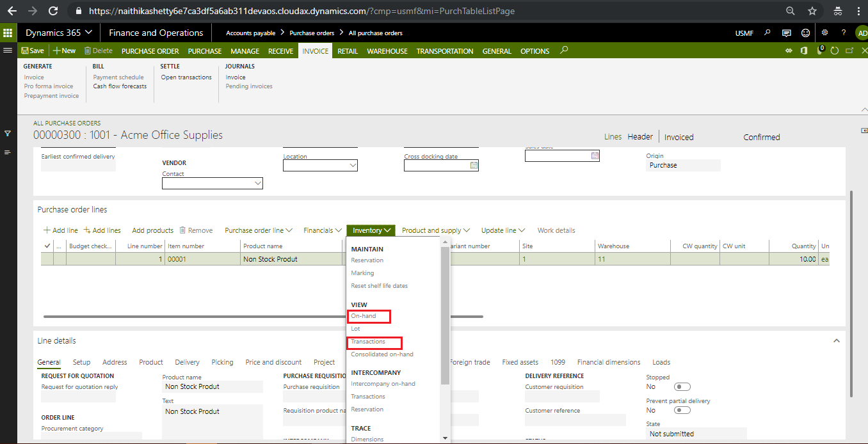Toggle Prevent partial delivery switch

coord(682,410)
